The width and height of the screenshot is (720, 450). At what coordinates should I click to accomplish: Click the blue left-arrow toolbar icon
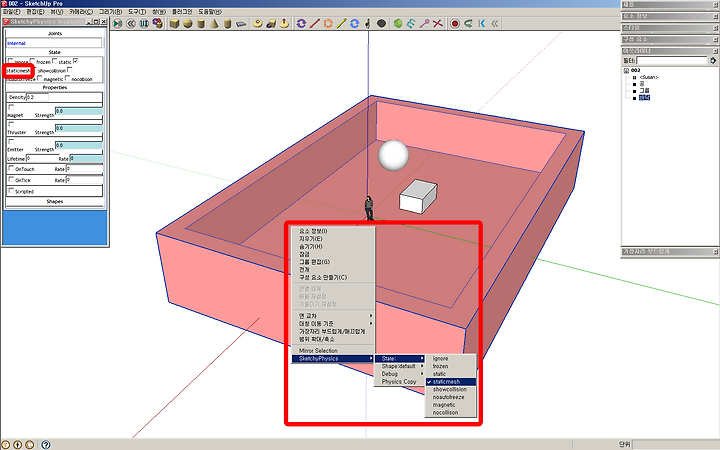[482, 23]
